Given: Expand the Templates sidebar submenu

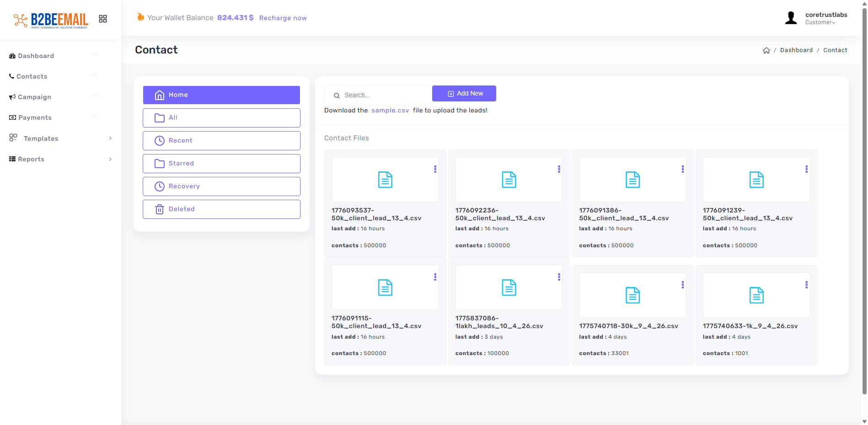Looking at the screenshot, I should point(110,138).
